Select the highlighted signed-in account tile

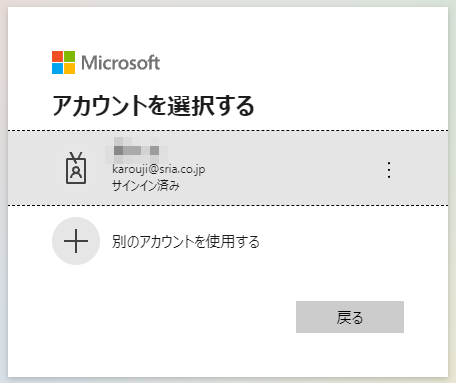(x=228, y=168)
